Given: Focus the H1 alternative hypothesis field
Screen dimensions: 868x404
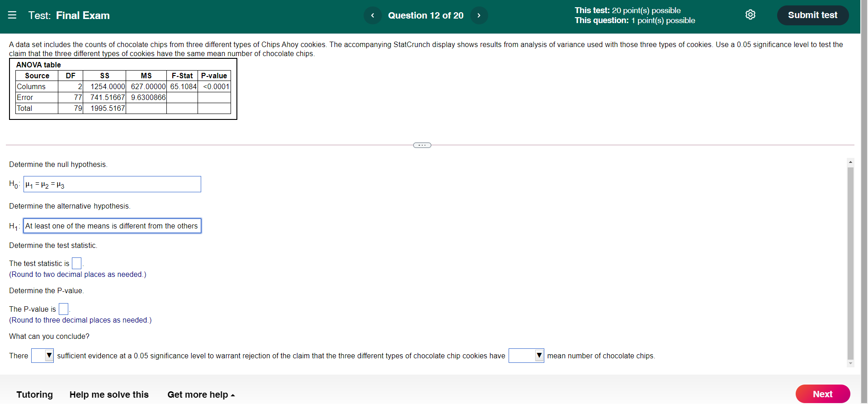Looking at the screenshot, I should pyautogui.click(x=112, y=226).
